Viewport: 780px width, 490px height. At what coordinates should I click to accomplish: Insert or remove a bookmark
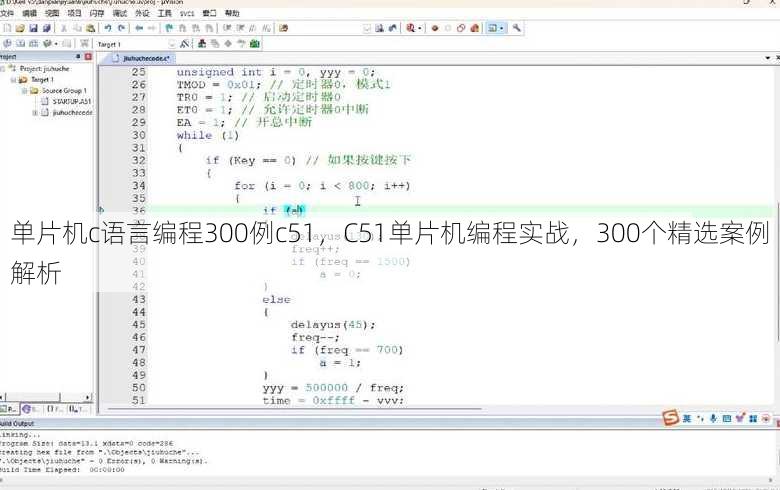click(x=169, y=28)
